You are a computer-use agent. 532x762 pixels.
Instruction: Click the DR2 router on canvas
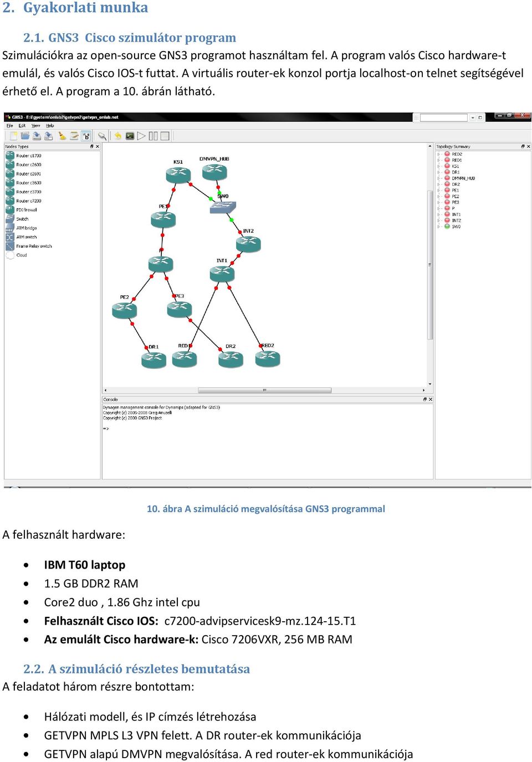click(x=231, y=360)
